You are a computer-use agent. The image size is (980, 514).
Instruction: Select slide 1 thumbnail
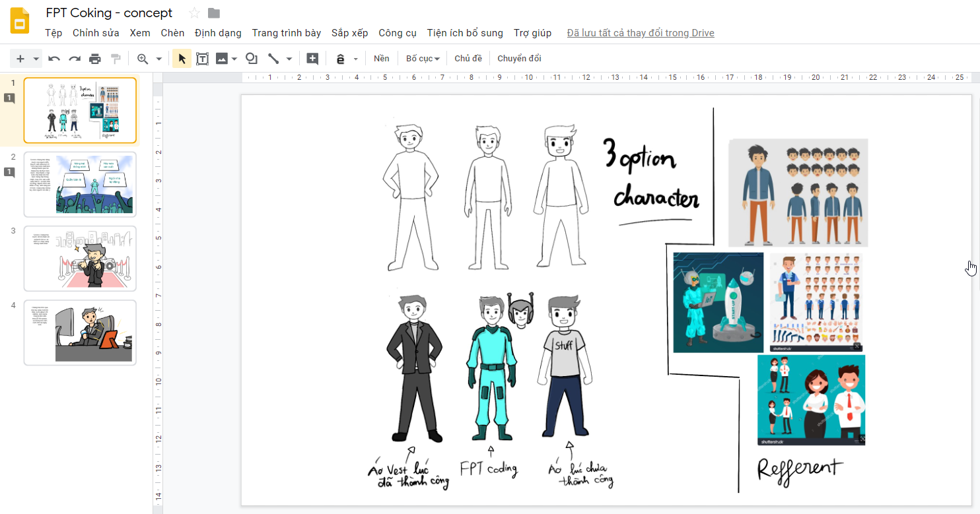tap(80, 110)
